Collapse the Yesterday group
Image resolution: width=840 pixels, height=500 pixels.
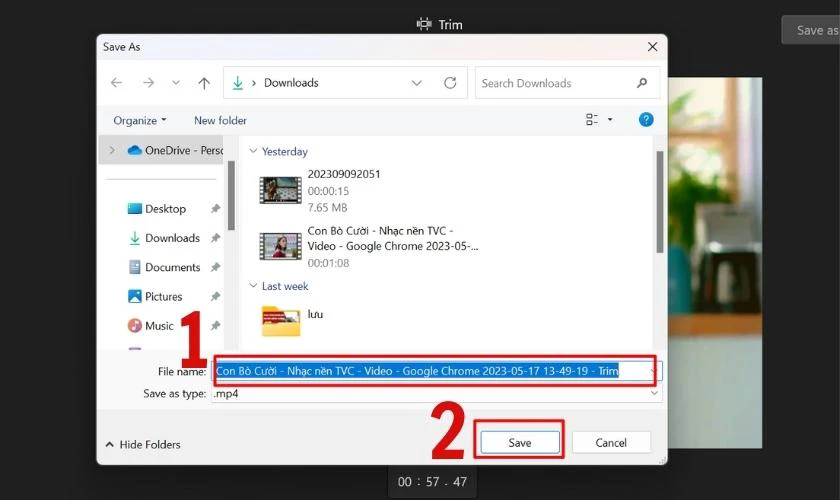click(253, 151)
